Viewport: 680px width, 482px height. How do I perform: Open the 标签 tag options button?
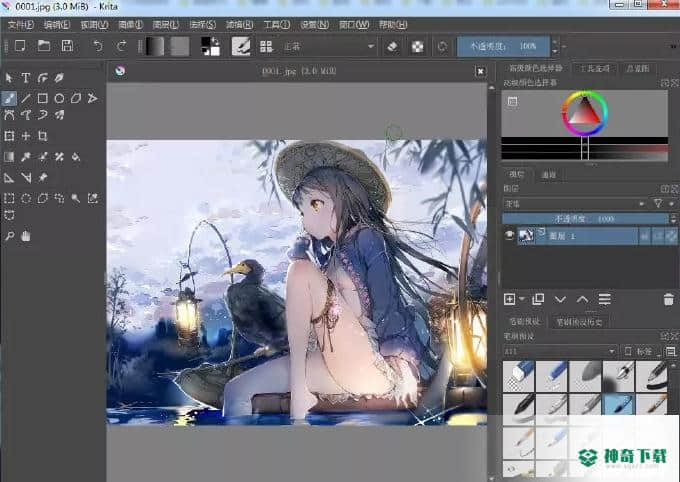641,351
